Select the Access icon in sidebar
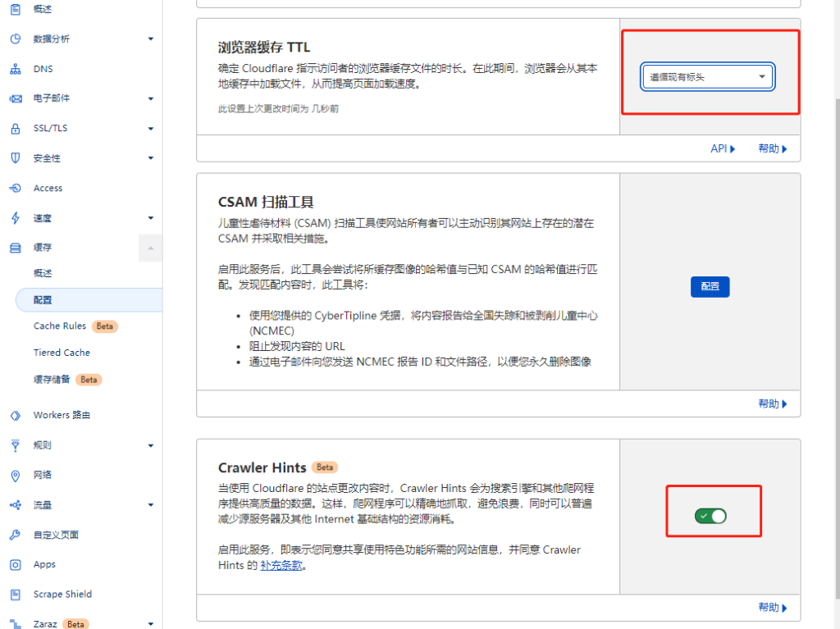This screenshot has width=840, height=629. [15, 189]
